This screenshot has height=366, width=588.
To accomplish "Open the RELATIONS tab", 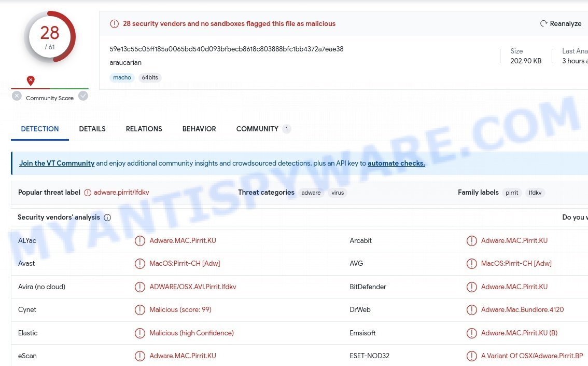I will pyautogui.click(x=144, y=129).
